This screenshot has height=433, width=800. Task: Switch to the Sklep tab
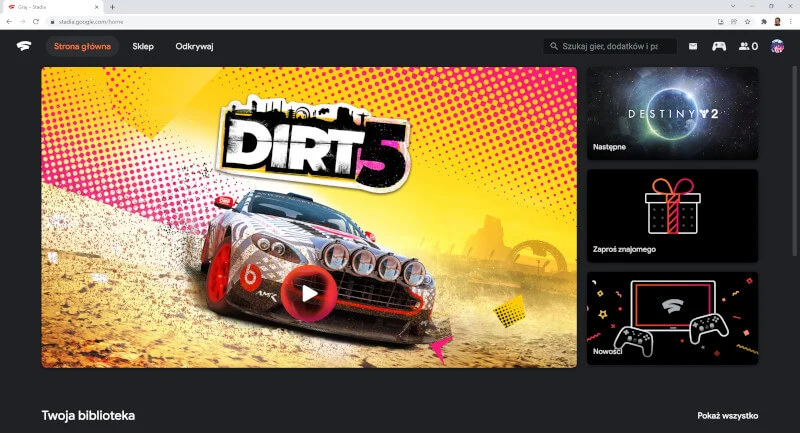click(x=143, y=46)
